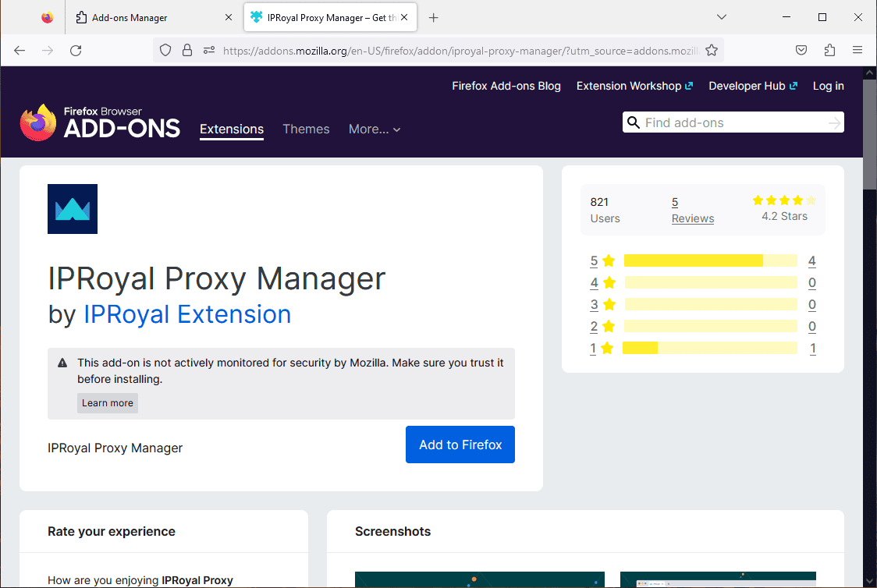This screenshot has width=877, height=588.
Task: Click the IPRoyal Proxy Manager crown logo
Action: 73,209
